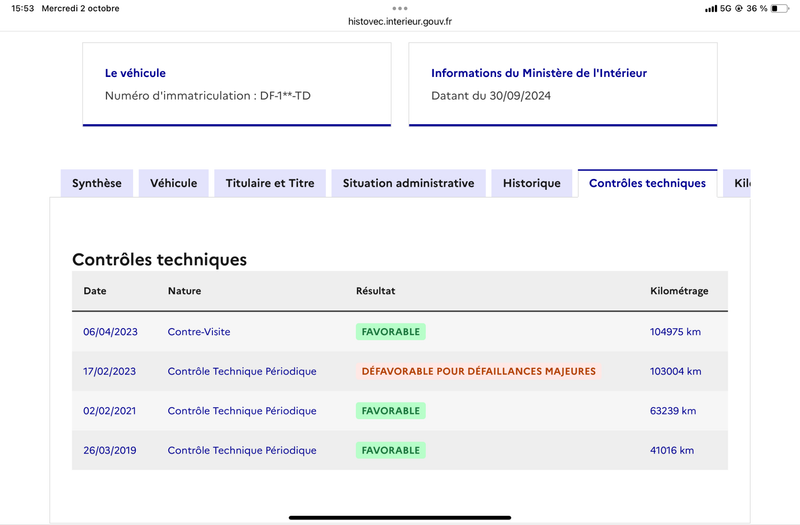Tap the cellular signal bars icon

[x=710, y=9]
